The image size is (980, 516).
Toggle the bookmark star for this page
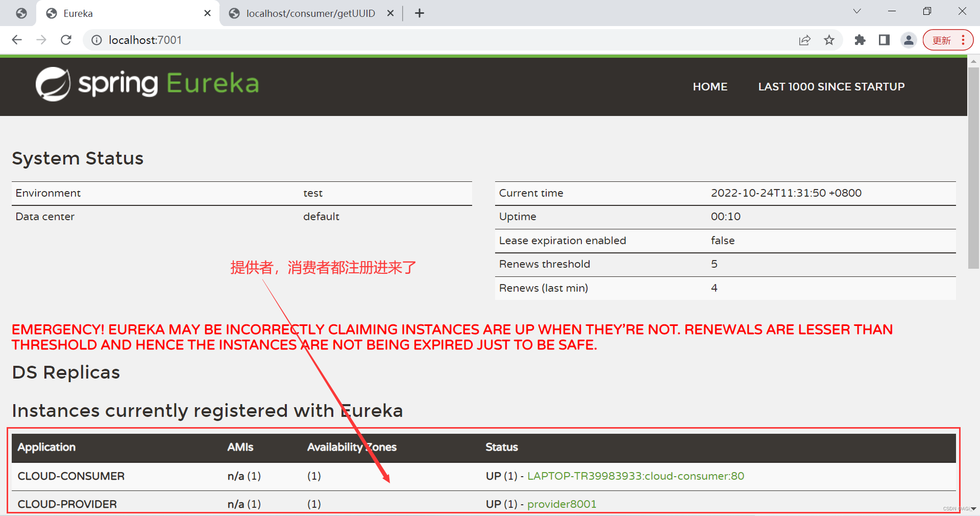click(x=829, y=40)
